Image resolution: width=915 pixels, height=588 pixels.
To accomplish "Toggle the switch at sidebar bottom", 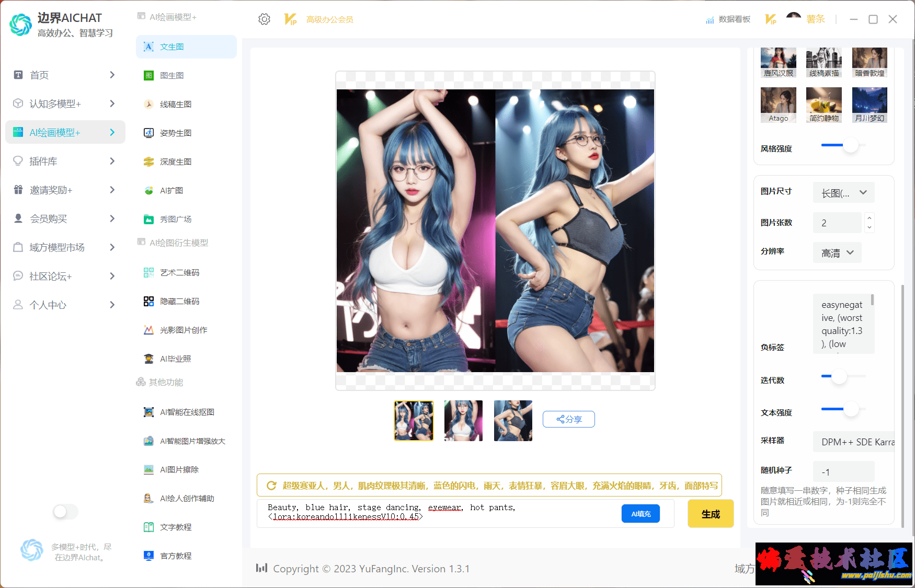I will (x=65, y=511).
